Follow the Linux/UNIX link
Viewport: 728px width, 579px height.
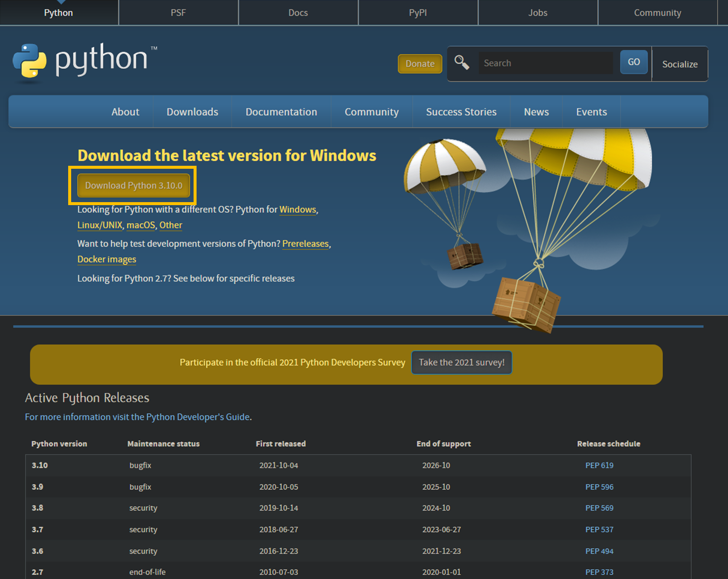100,225
